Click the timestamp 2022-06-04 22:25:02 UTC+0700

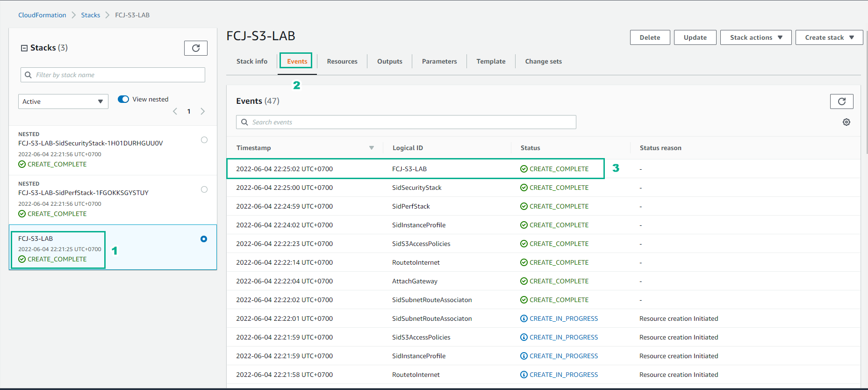[284, 169]
